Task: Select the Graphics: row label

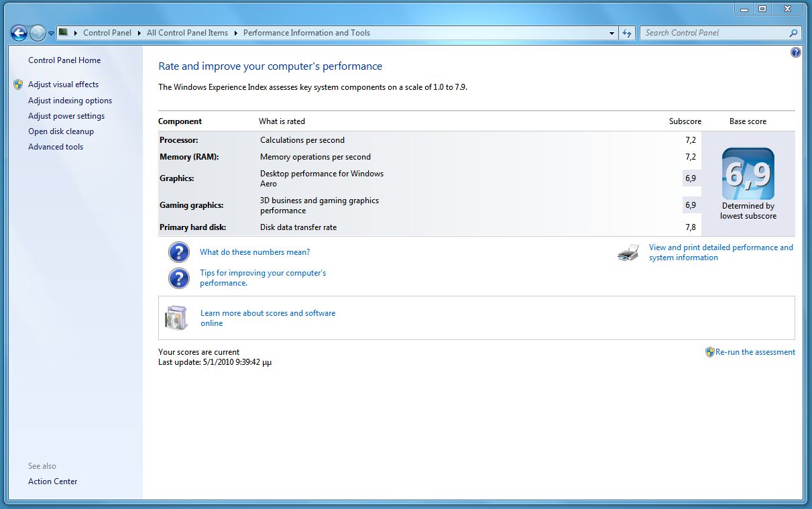Action: pyautogui.click(x=176, y=178)
